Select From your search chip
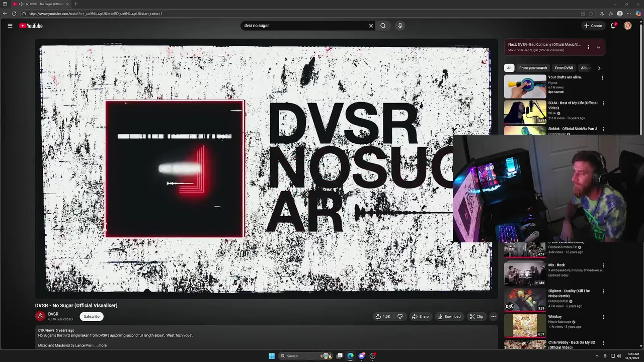Image resolution: width=644 pixels, height=362 pixels. coord(533,68)
